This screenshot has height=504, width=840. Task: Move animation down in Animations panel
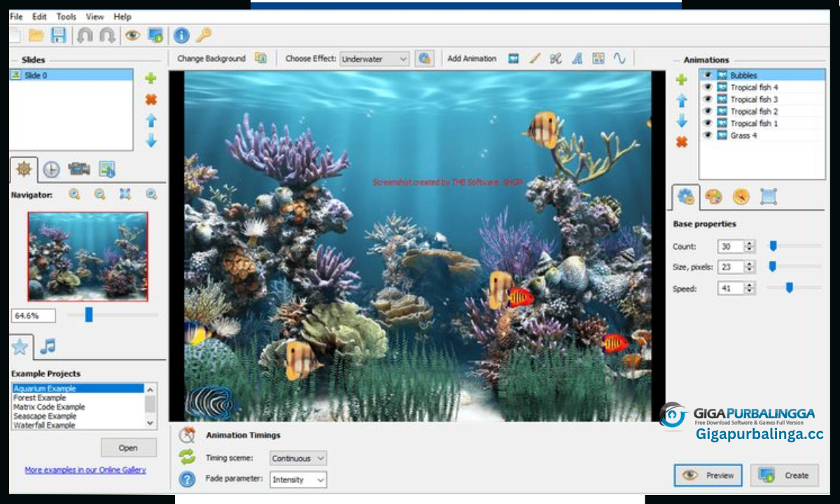681,121
